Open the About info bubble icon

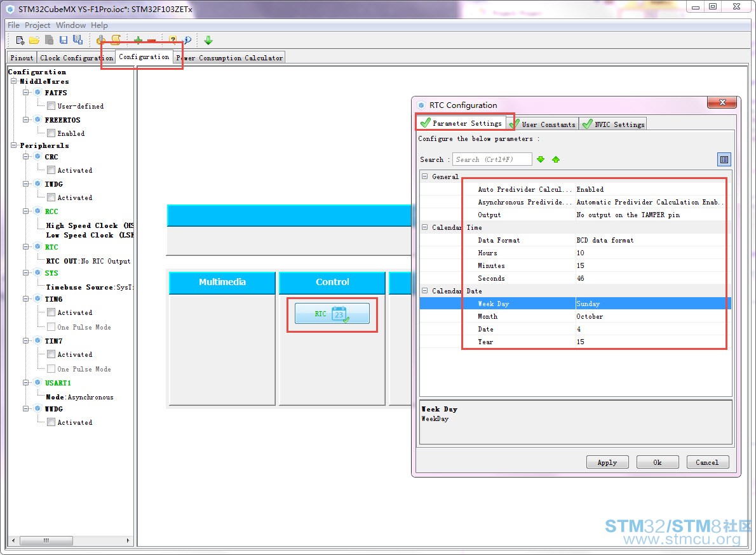pos(187,41)
